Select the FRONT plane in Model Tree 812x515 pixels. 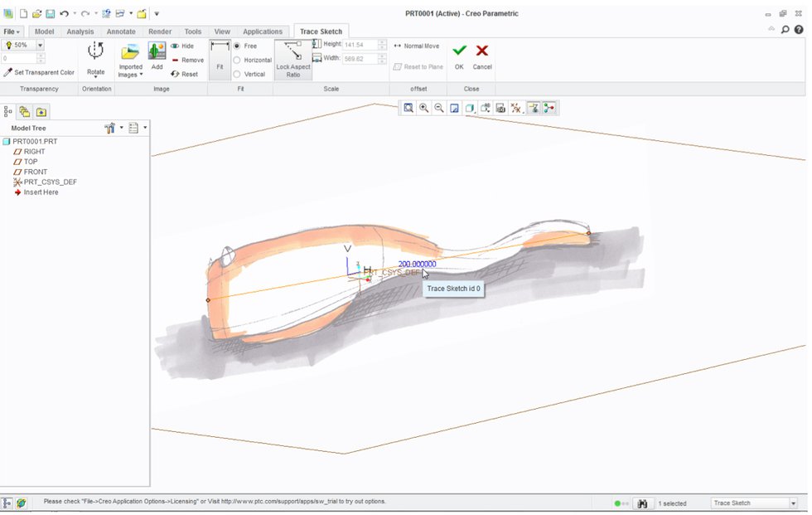35,172
